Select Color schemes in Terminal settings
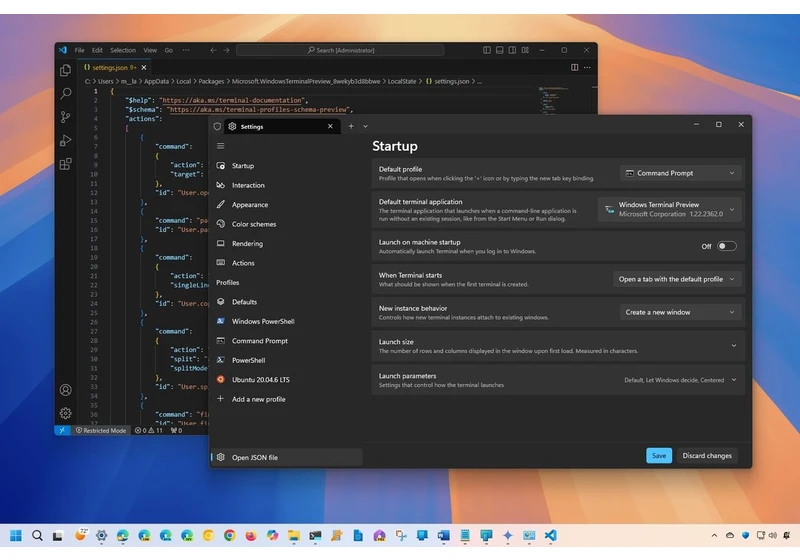800x560 pixels. pyautogui.click(x=287, y=224)
